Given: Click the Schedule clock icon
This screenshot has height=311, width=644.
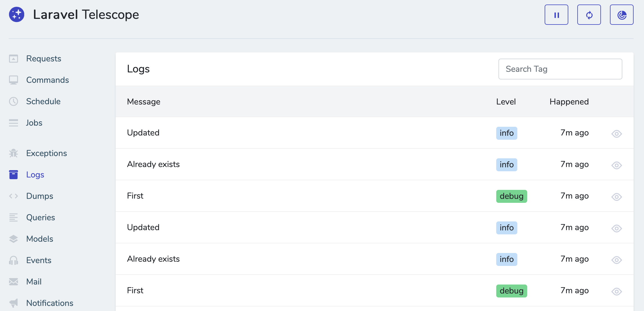Looking at the screenshot, I should point(13,101).
